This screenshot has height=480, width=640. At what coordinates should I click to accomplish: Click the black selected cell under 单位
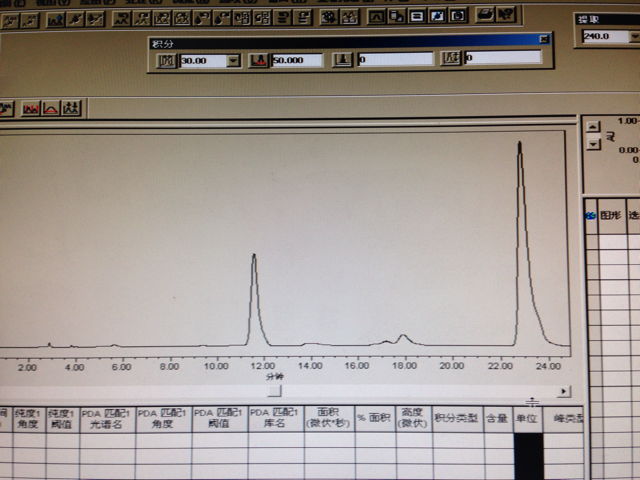(528, 456)
